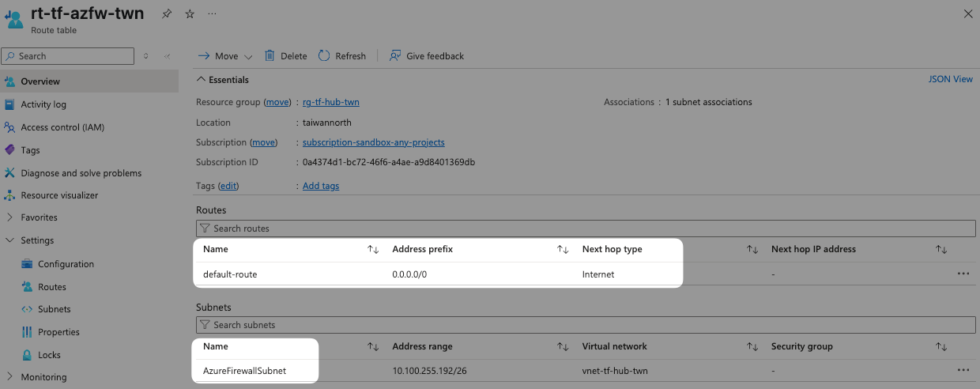Open ellipsis menu for AzureFirewallSubnet row
980x389 pixels.
point(963,369)
